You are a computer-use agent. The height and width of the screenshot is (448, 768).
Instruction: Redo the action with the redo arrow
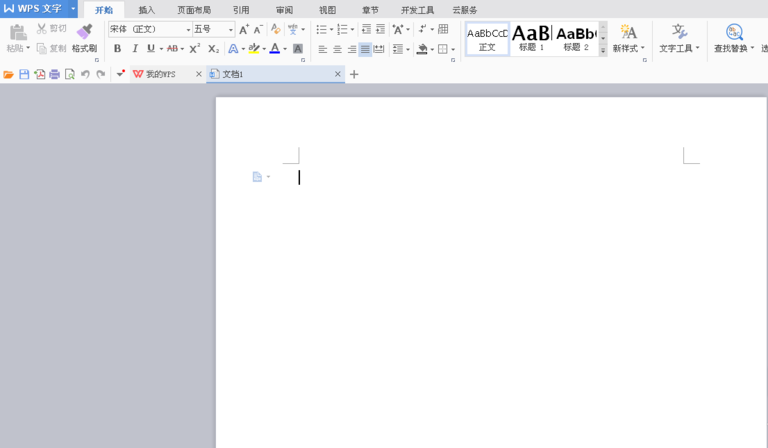pyautogui.click(x=101, y=74)
